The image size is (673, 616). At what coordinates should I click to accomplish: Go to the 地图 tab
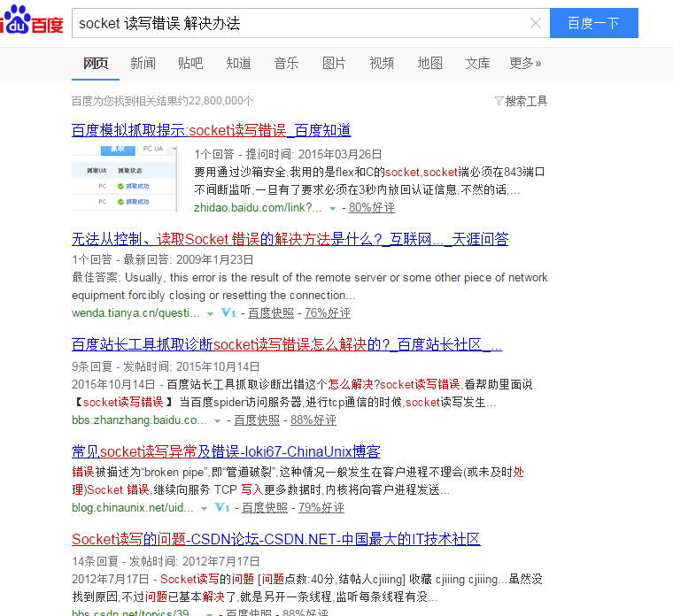[429, 64]
